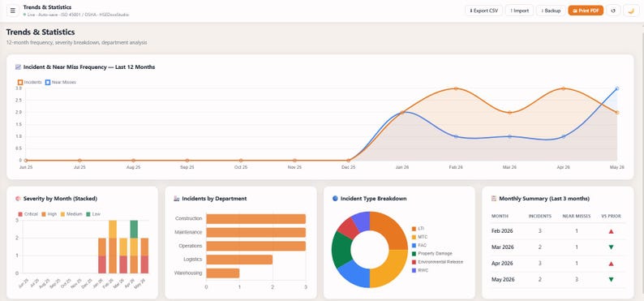Select the Feb 2026 row in Monthly Summary
Viewport: 644px width, 301px height.
[x=558, y=231]
